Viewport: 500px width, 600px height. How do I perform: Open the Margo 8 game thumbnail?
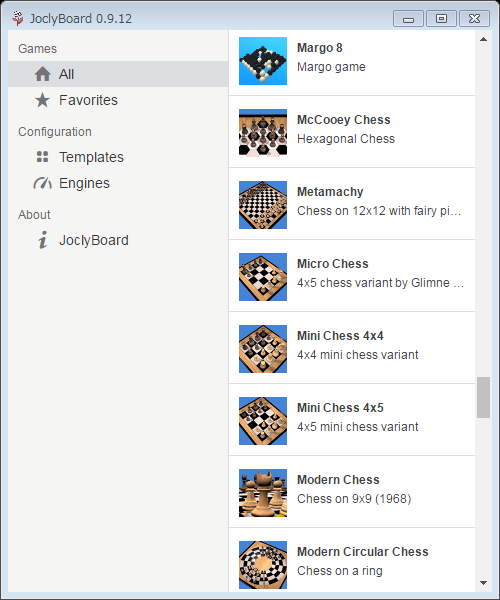coord(263,61)
